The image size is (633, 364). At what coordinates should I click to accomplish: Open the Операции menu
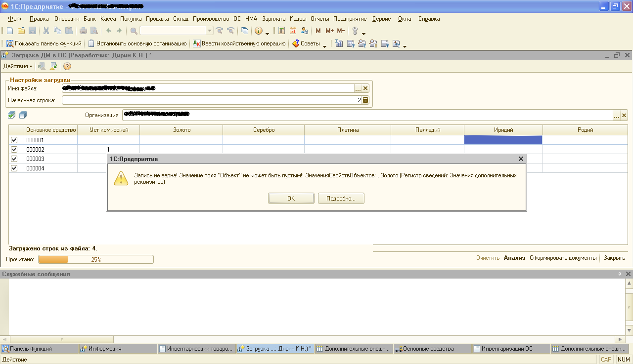coord(67,19)
